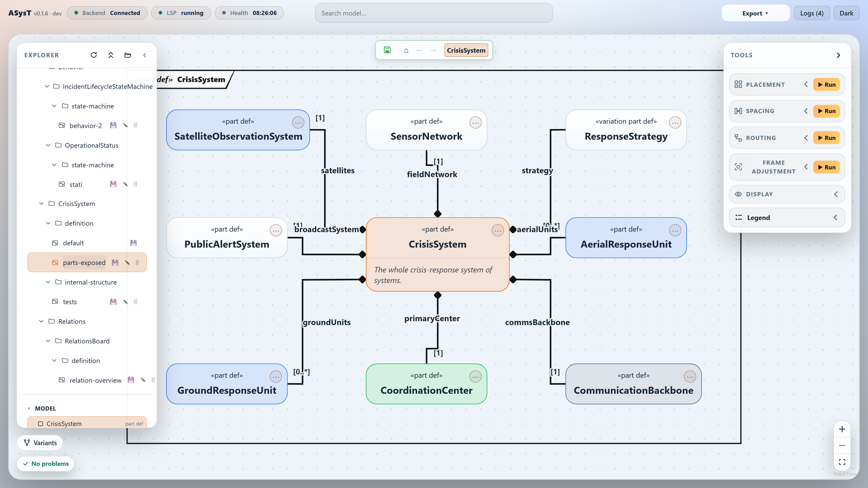The width and height of the screenshot is (868, 488).
Task: Collapse RelationsBoard folder
Action: click(x=48, y=341)
